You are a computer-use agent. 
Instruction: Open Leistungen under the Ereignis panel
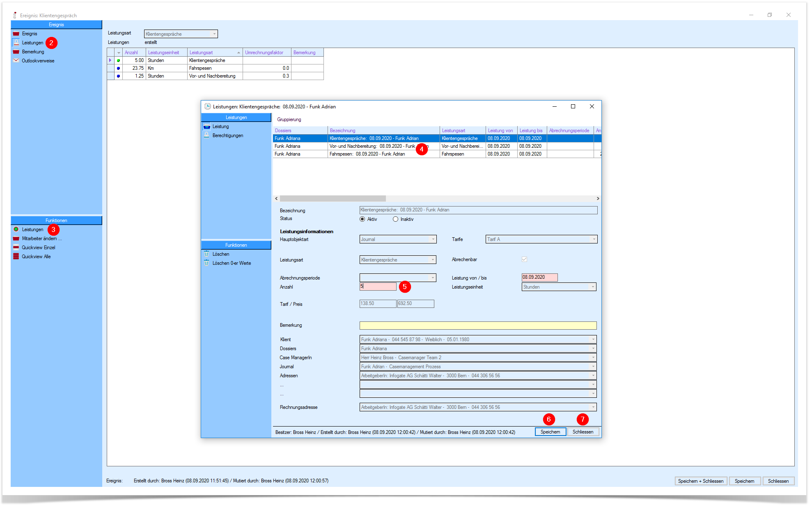32,43
